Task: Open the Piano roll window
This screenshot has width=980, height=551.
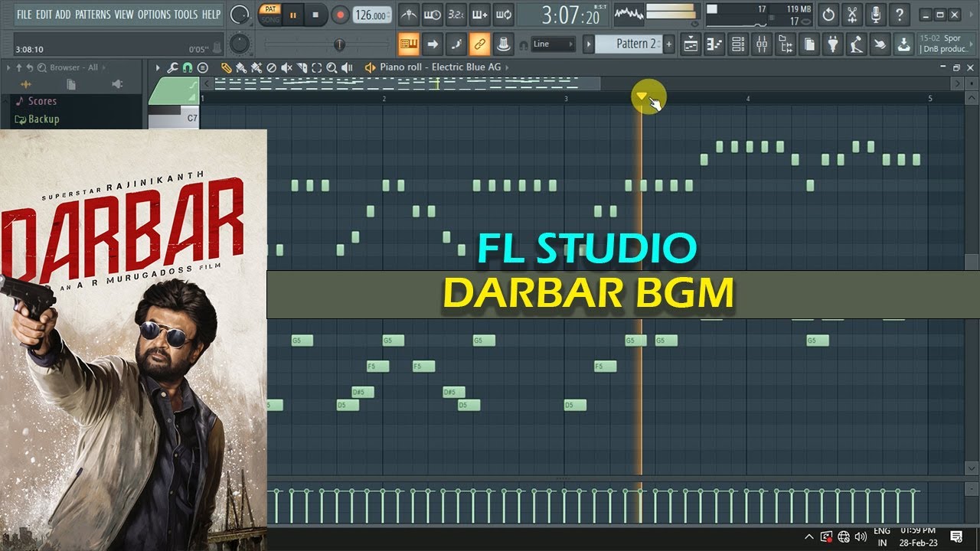Action: 714,44
